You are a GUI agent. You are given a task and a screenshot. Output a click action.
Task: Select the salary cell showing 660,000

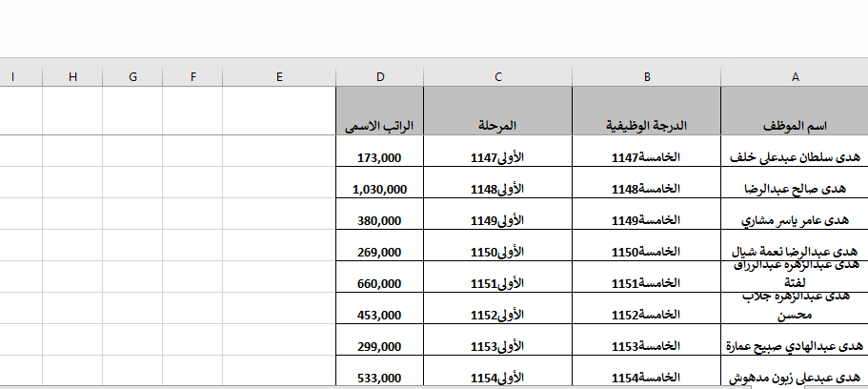(380, 283)
